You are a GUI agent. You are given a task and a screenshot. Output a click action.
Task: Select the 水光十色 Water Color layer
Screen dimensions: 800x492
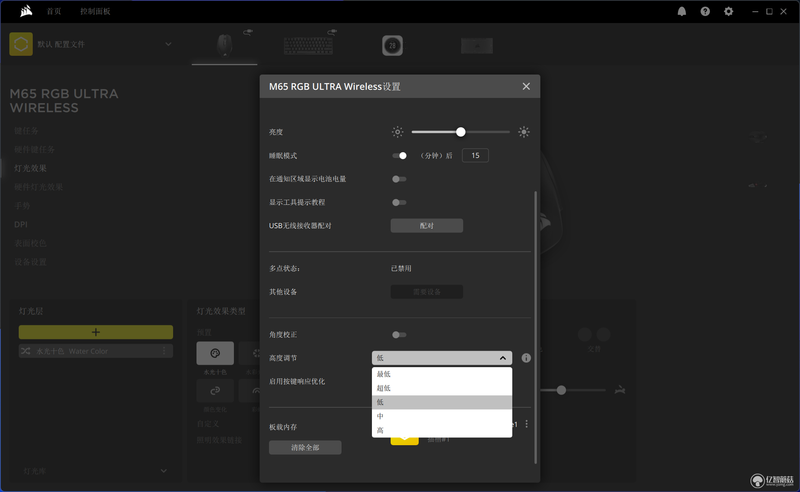point(96,351)
